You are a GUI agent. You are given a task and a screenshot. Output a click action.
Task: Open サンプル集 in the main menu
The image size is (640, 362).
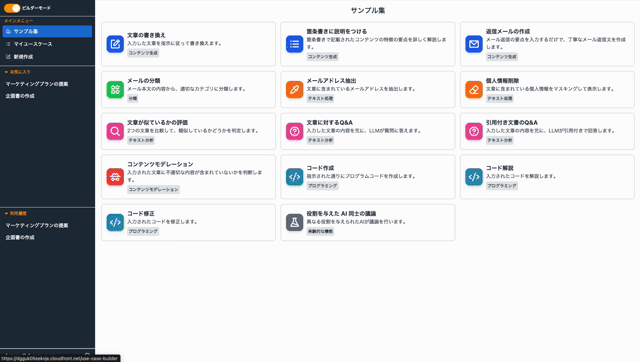[47, 31]
